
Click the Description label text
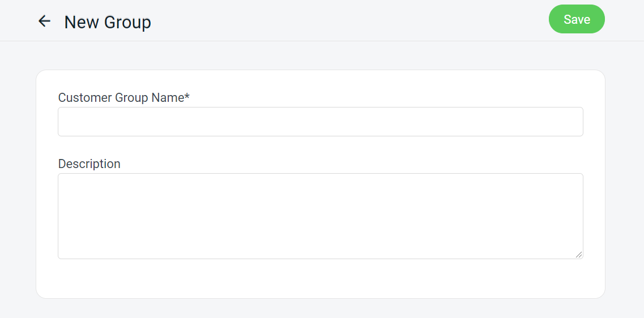89,164
